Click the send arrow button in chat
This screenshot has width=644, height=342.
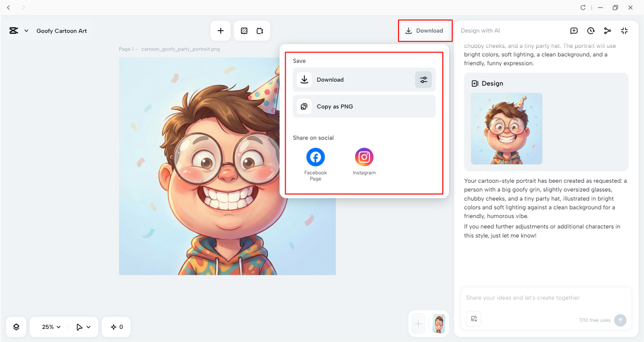coord(620,320)
